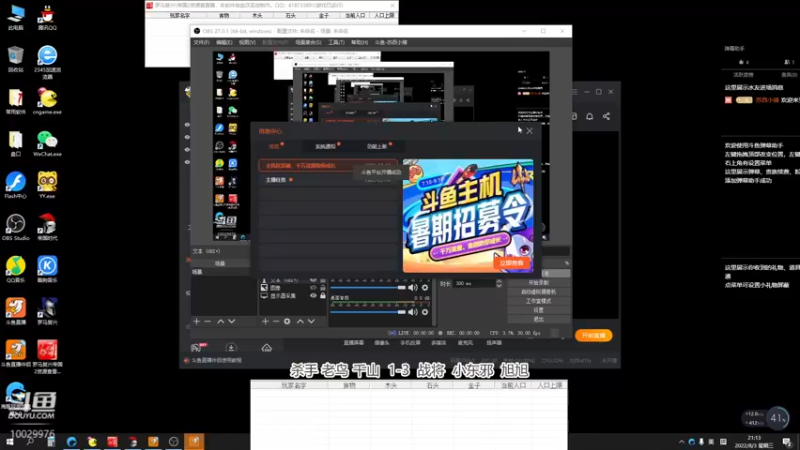
Task: Open the OBS 帮助(H) menu
Action: point(359,42)
